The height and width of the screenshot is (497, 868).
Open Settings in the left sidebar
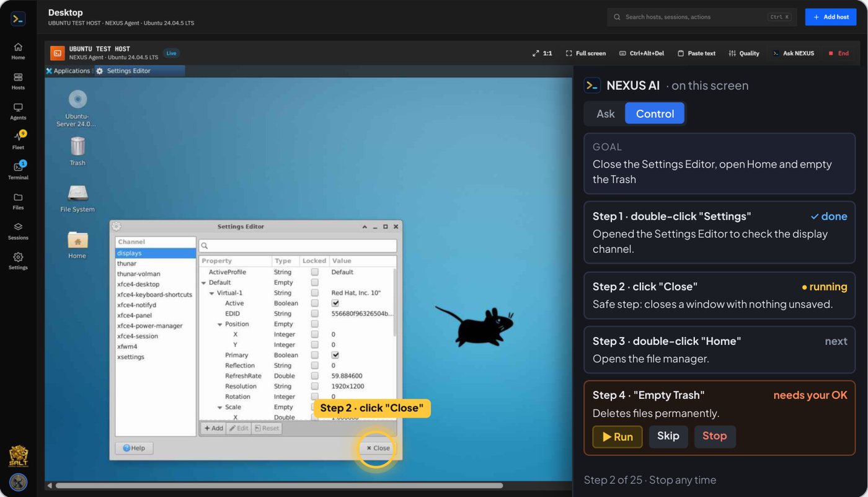[18, 261]
